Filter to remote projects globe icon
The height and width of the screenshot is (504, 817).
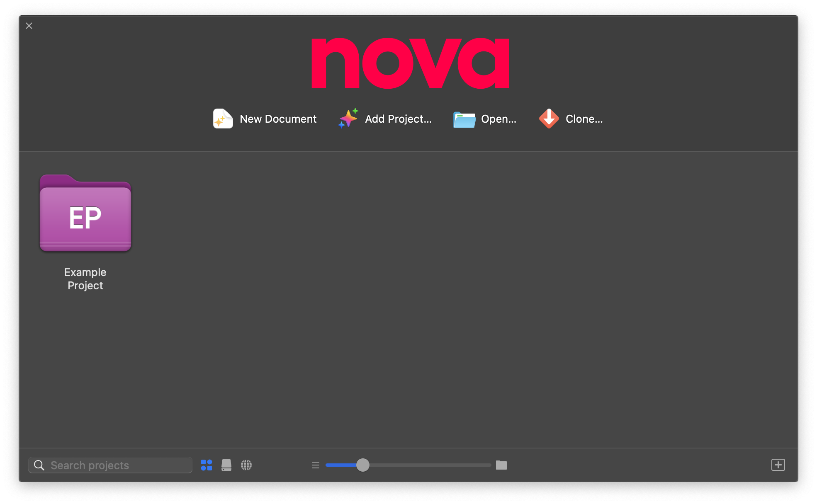[246, 465]
